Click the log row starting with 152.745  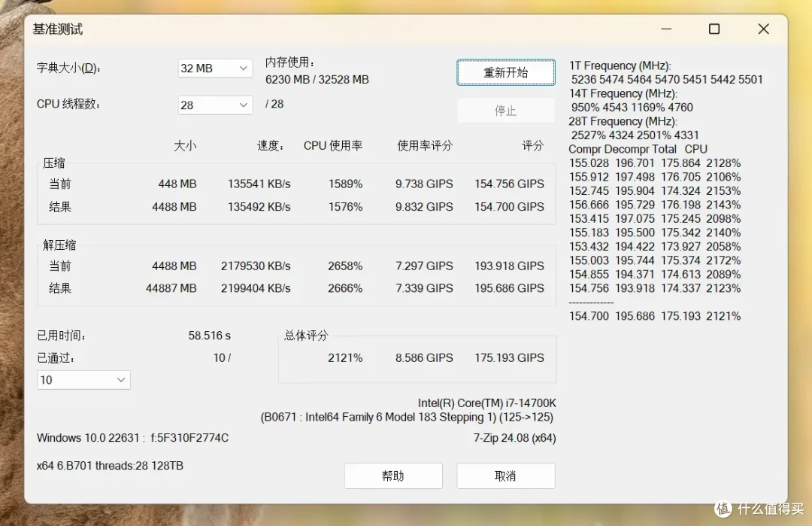pyautogui.click(x=655, y=191)
